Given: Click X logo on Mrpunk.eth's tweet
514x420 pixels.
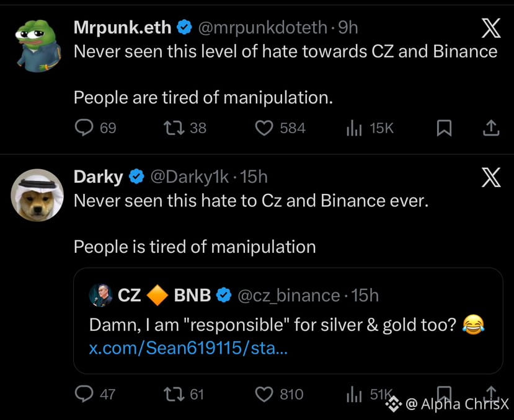Looking at the screenshot, I should pos(490,28).
